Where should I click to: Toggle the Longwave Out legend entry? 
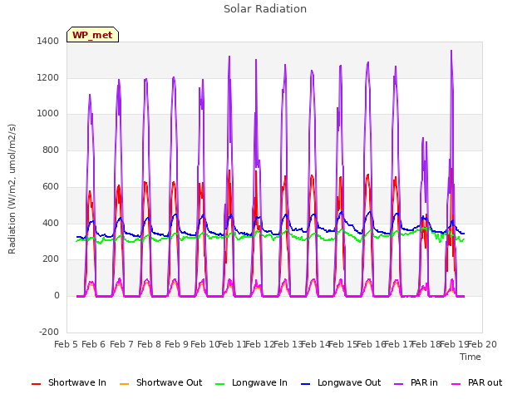(x=341, y=382)
